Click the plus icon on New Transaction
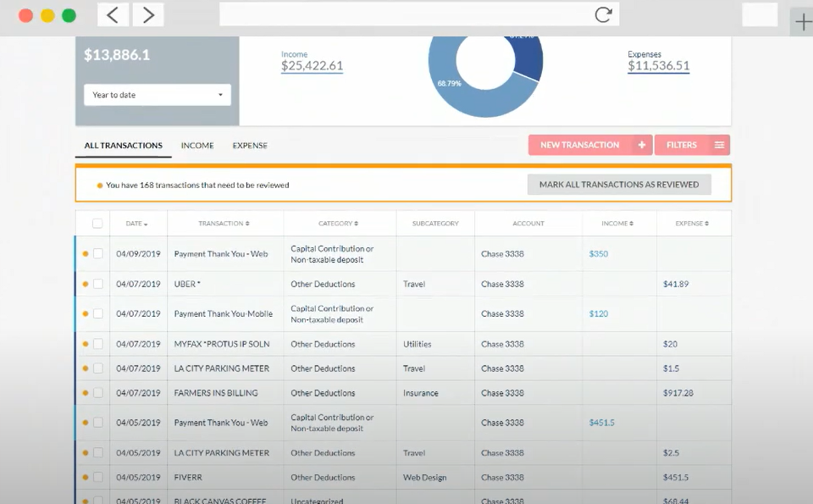Viewport: 813px width, 504px height. tap(640, 144)
